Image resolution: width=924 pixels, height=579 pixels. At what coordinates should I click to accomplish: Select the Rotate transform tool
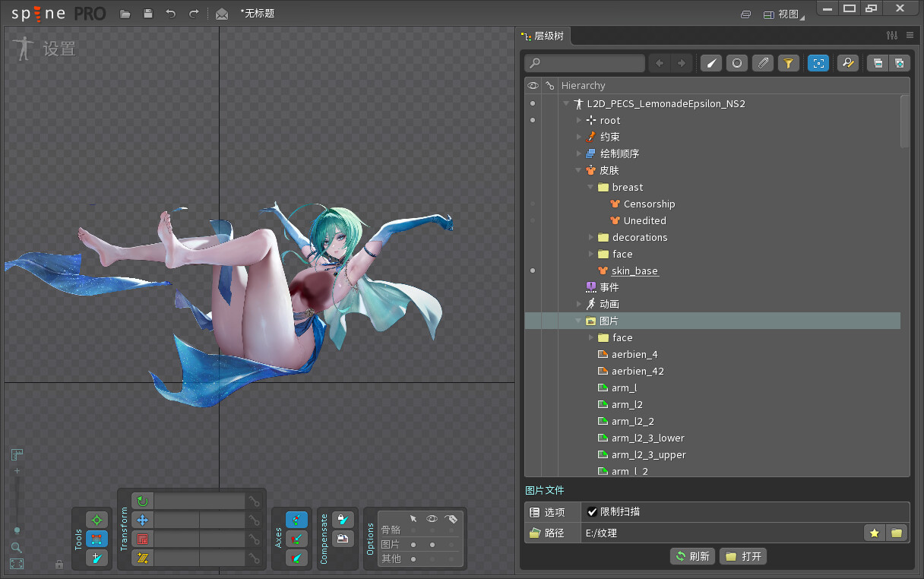pyautogui.click(x=142, y=501)
